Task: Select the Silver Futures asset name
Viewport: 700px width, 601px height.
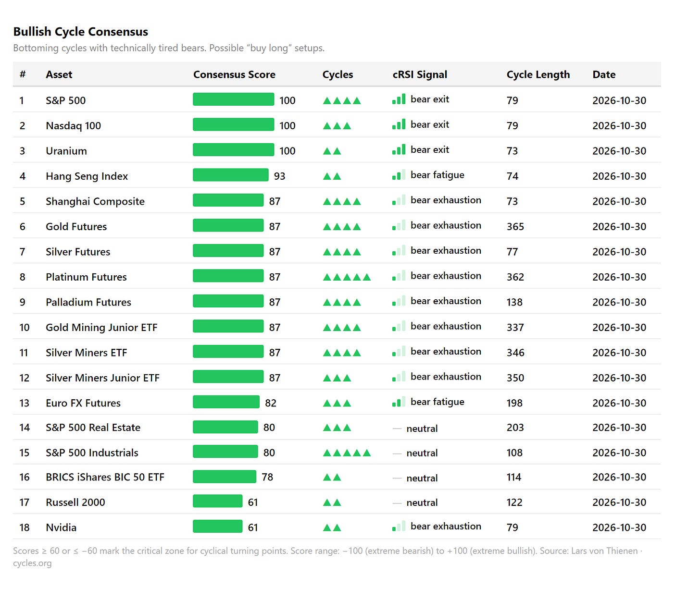Action: coord(78,252)
